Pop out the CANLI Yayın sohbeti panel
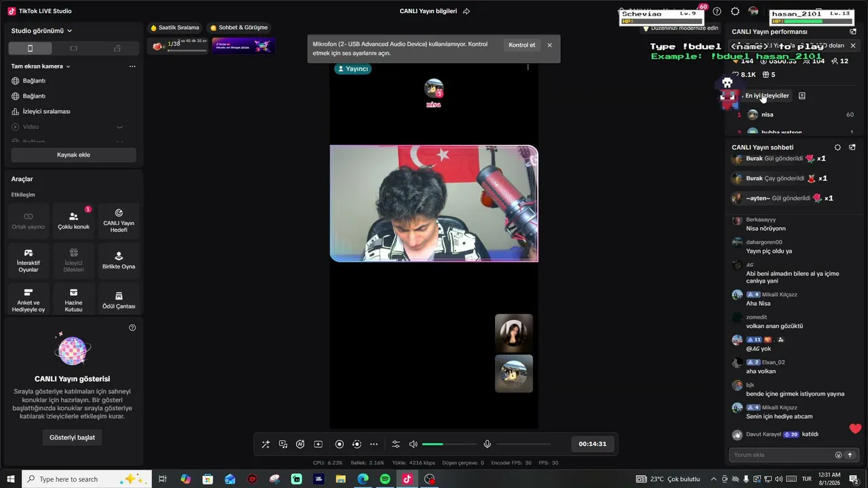 [x=853, y=147]
